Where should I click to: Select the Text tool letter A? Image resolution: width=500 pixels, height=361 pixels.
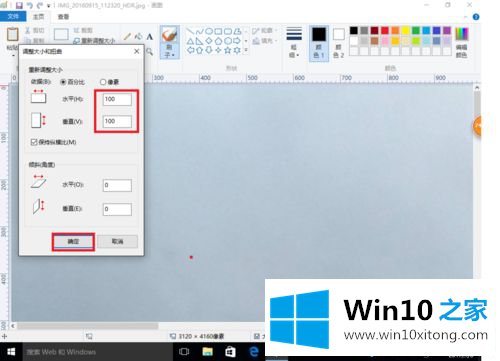point(150,37)
